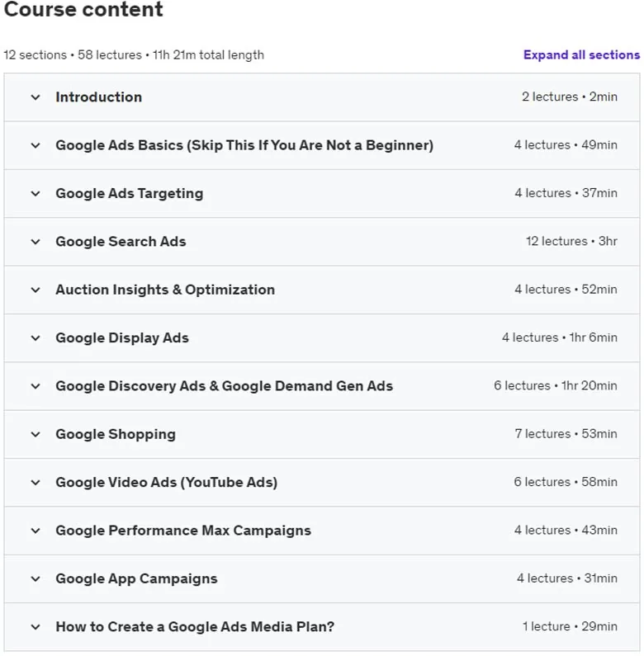This screenshot has width=644, height=656.
Task: Click the '4 lectures • 1hr 6min' text
Action: tap(560, 337)
